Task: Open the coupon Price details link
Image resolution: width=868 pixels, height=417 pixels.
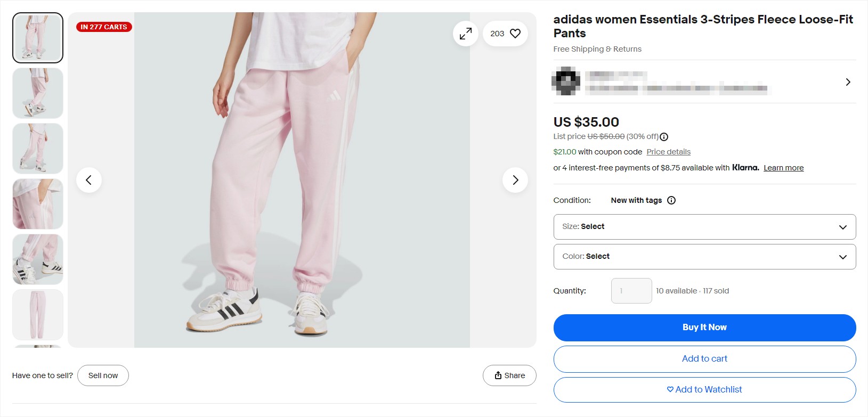Action: click(x=668, y=152)
